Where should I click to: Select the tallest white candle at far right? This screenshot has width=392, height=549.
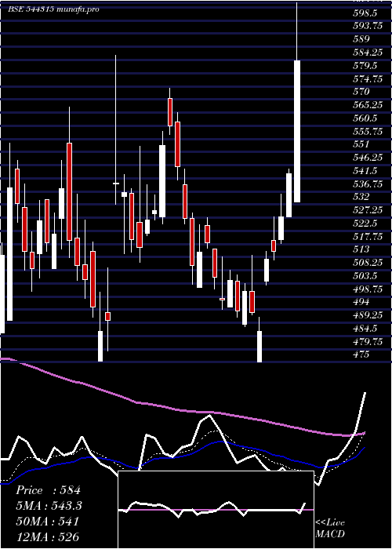coord(297,131)
